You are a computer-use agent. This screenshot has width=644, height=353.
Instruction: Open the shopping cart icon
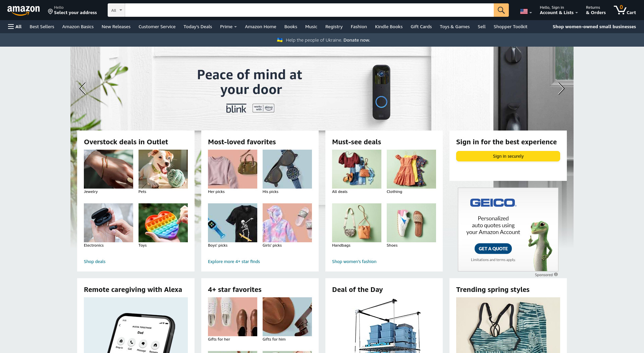point(625,10)
